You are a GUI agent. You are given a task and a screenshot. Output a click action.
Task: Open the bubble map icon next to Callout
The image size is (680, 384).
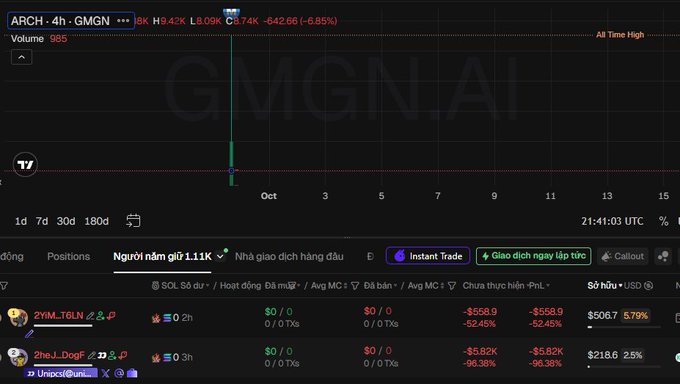tap(663, 256)
